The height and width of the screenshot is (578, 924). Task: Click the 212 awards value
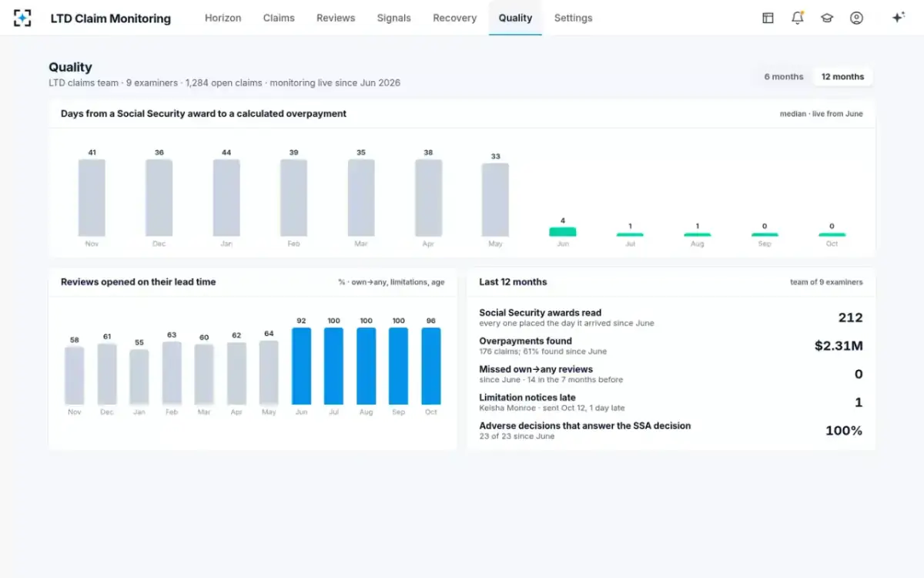pos(851,318)
